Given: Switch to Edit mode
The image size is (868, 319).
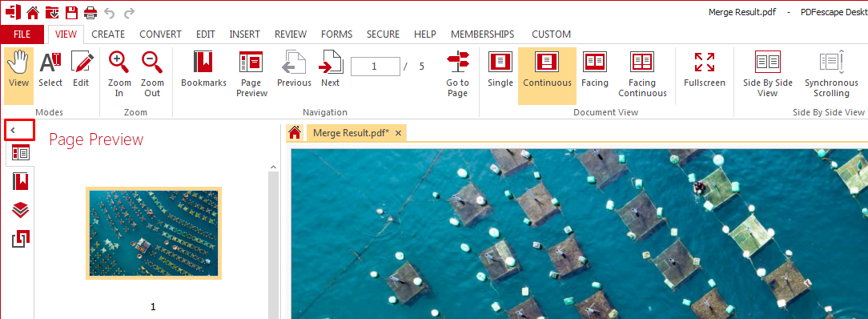Looking at the screenshot, I should tap(81, 69).
